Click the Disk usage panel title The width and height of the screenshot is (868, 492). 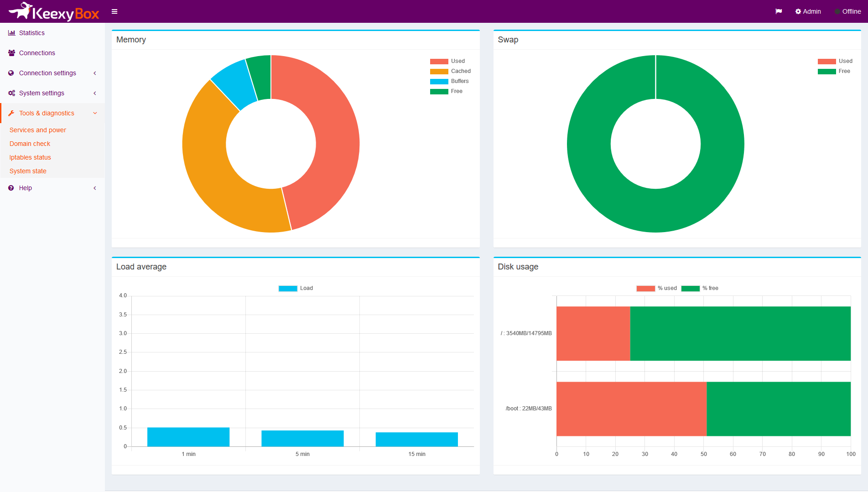tap(518, 267)
